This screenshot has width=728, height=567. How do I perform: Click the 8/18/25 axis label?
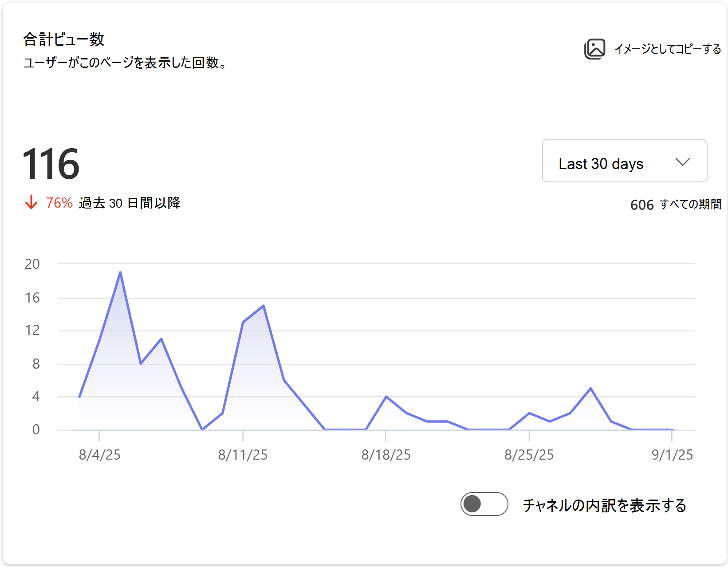[x=386, y=455]
